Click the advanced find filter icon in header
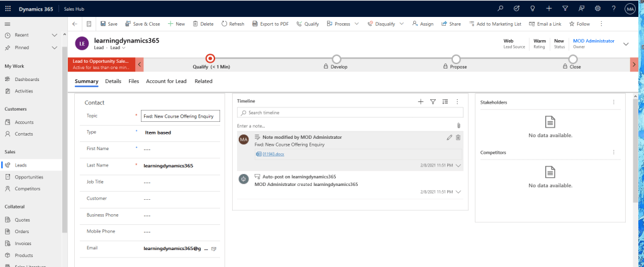Screen dimensions: 644x267 (565, 8)
